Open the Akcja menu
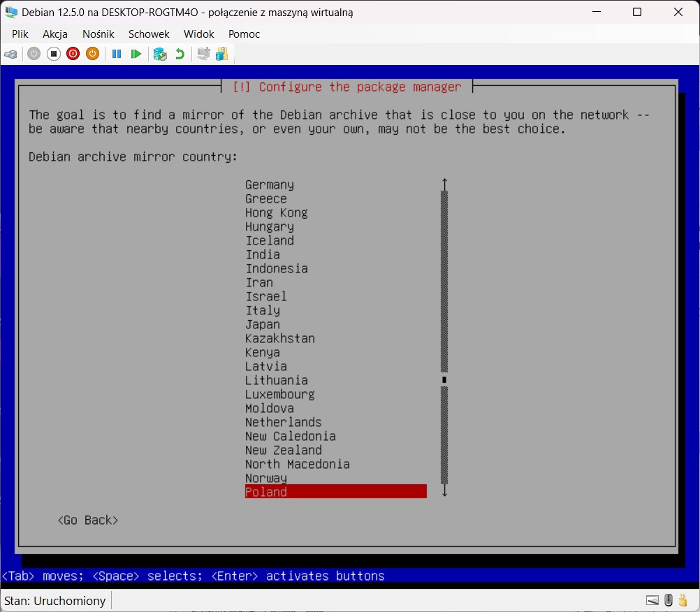Screen dimensions: 700x612 55,34
